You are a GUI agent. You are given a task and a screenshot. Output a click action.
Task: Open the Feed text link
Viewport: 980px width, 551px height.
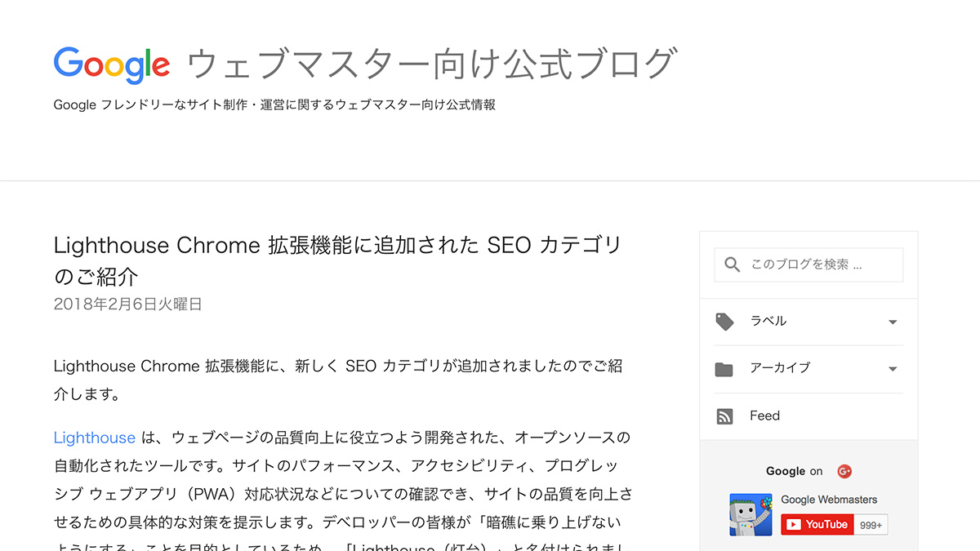(765, 415)
